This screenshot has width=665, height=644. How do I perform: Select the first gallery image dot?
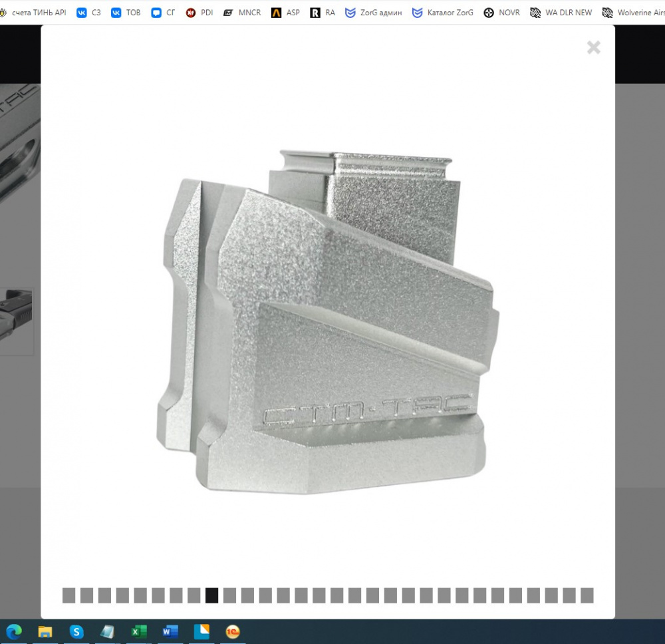point(68,595)
